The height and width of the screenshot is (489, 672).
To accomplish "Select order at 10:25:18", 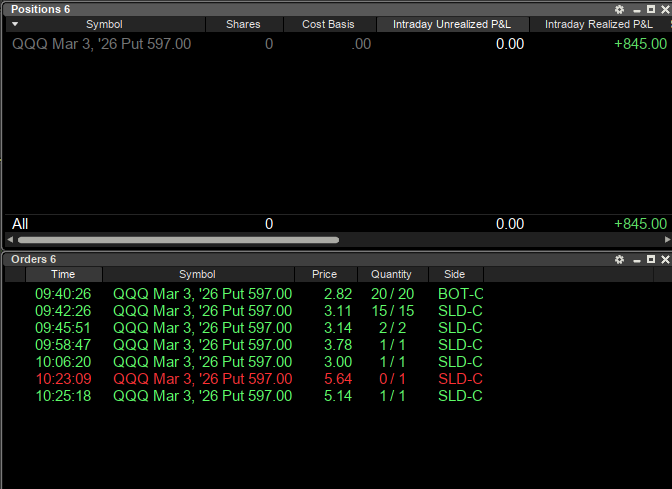I will click(259, 396).
